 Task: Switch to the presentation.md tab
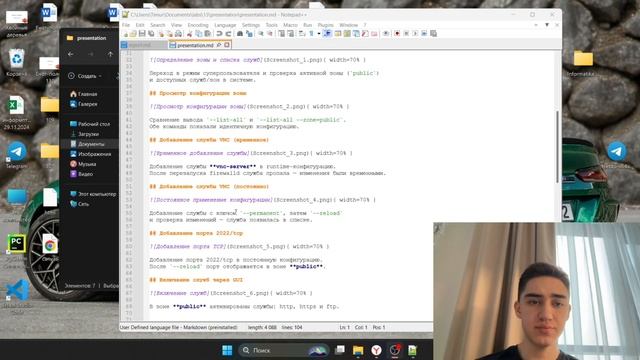click(x=196, y=45)
